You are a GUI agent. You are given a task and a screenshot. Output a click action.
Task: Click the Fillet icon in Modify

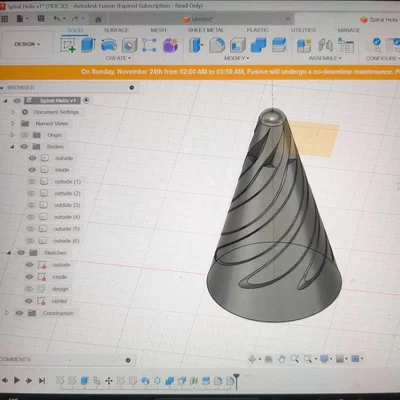click(217, 45)
